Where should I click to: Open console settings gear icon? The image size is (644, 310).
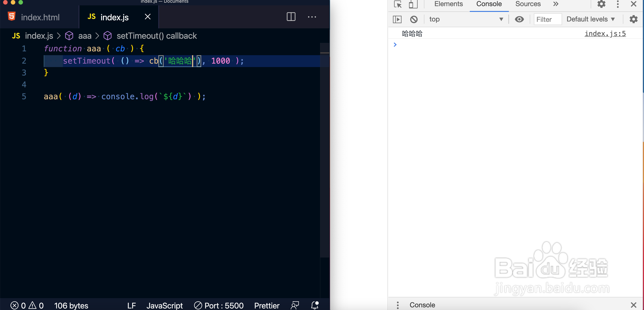pyautogui.click(x=633, y=19)
